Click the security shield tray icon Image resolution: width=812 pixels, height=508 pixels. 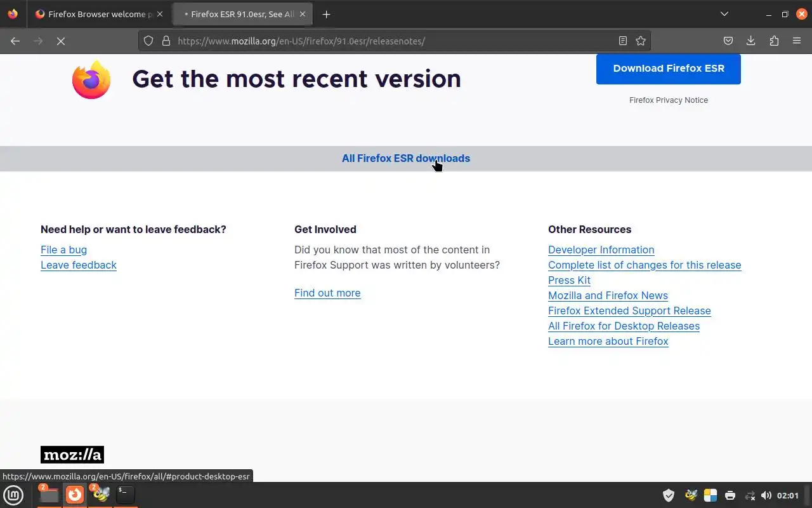(669, 495)
